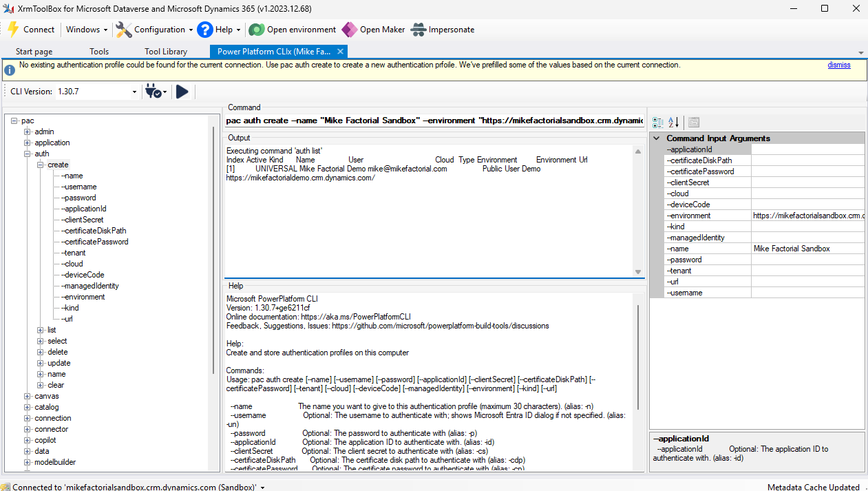
Task: Click the Impersonate icon
Action: coord(418,30)
